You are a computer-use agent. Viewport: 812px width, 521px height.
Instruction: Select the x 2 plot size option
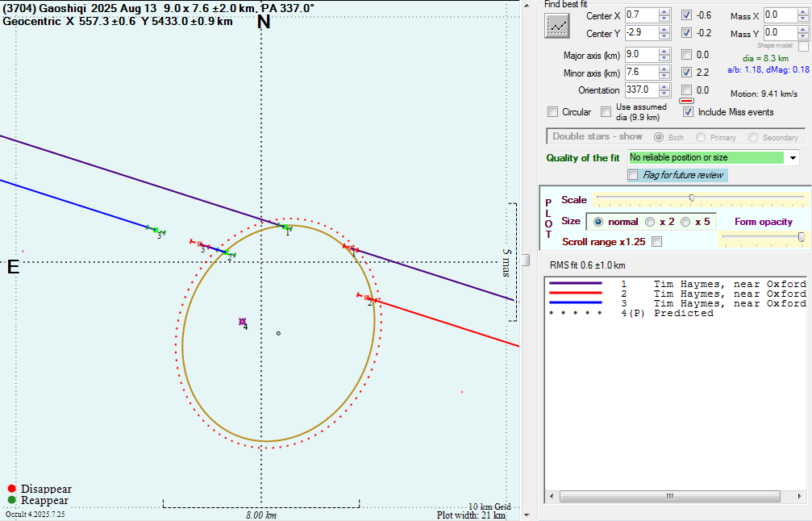pyautogui.click(x=650, y=221)
